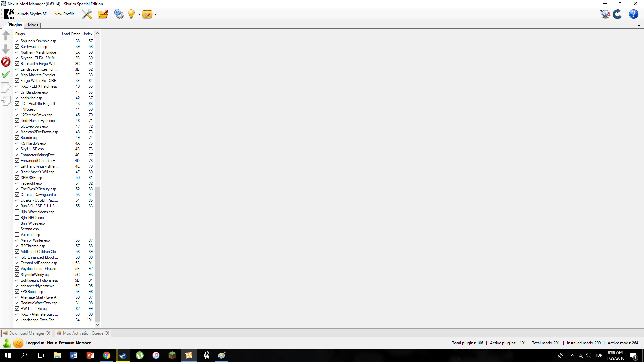Image resolution: width=644 pixels, height=362 pixels.
Task: Click the move plugin down arrow icon
Action: [x=6, y=49]
